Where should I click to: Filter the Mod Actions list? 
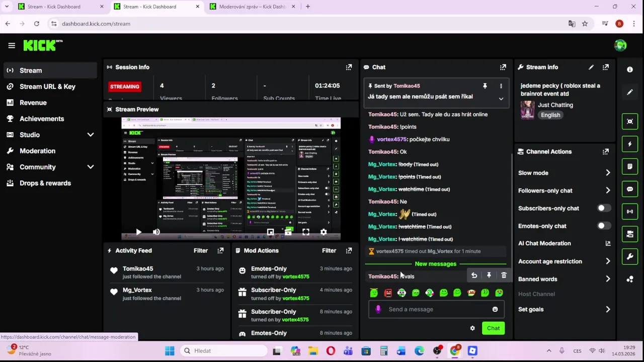click(x=329, y=250)
